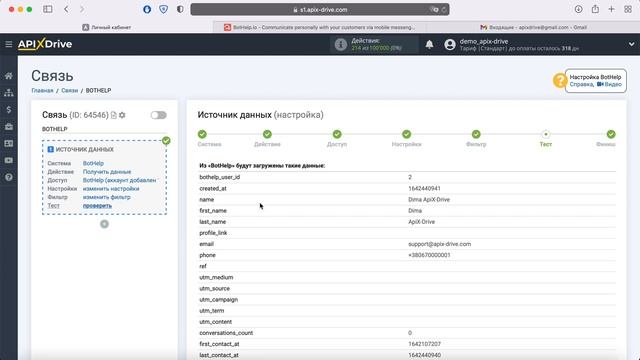Add a new block with the plus circle
Viewport: 640px width, 360px height.
(104, 224)
